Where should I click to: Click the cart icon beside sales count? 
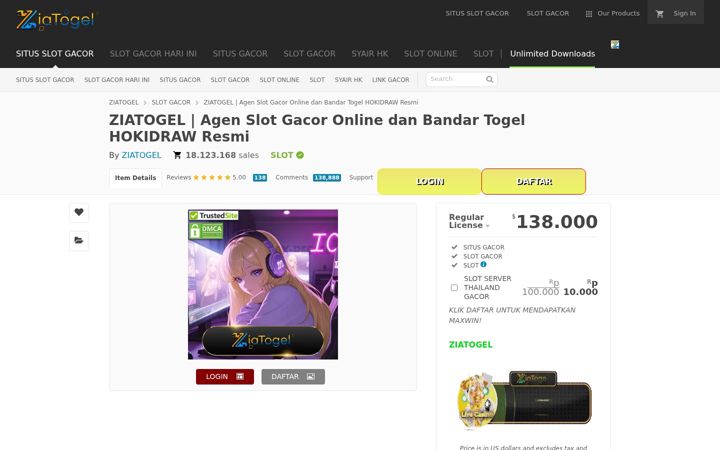point(177,155)
